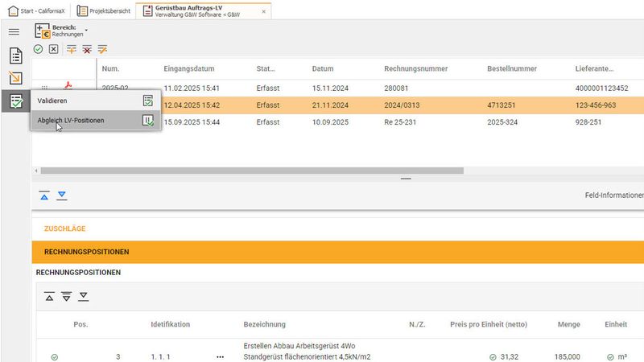The image size is (644, 362).
Task: Click supplier number 4000001123452
Action: pos(601,88)
